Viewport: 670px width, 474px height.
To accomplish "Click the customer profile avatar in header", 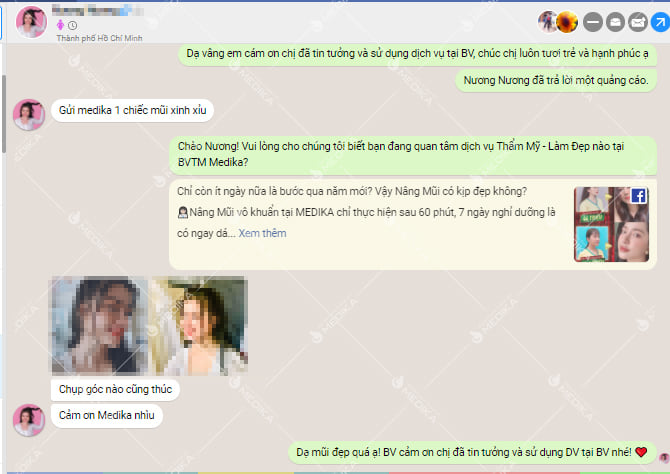I will [x=30, y=21].
